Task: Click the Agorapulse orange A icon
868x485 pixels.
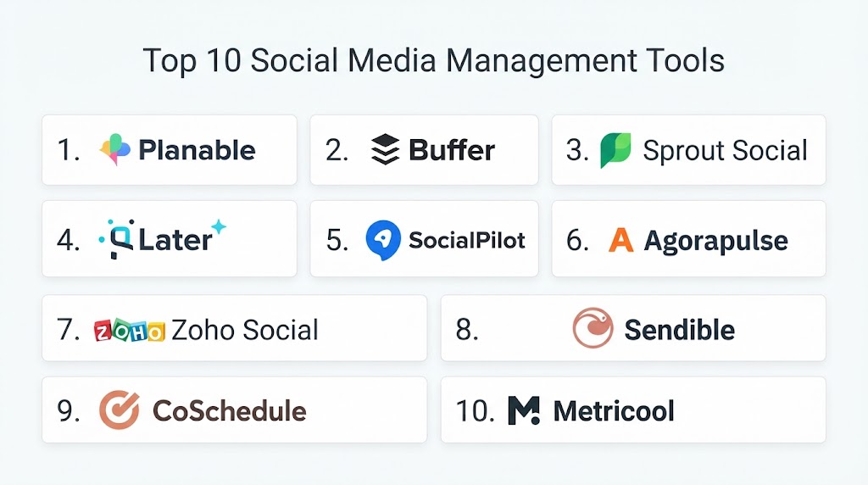Action: pos(620,240)
